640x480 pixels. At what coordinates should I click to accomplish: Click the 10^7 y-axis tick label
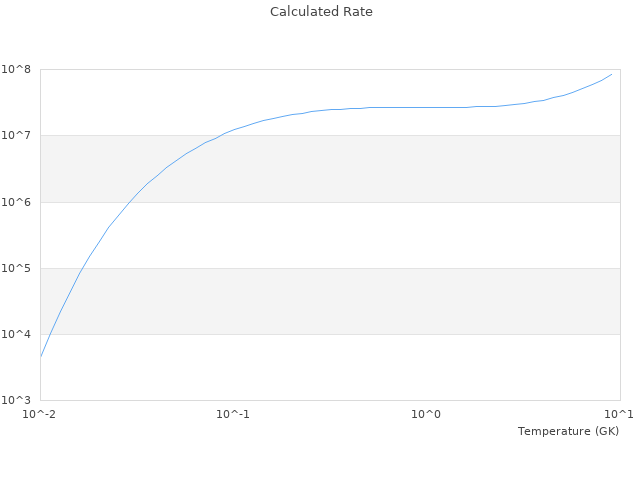(18, 135)
